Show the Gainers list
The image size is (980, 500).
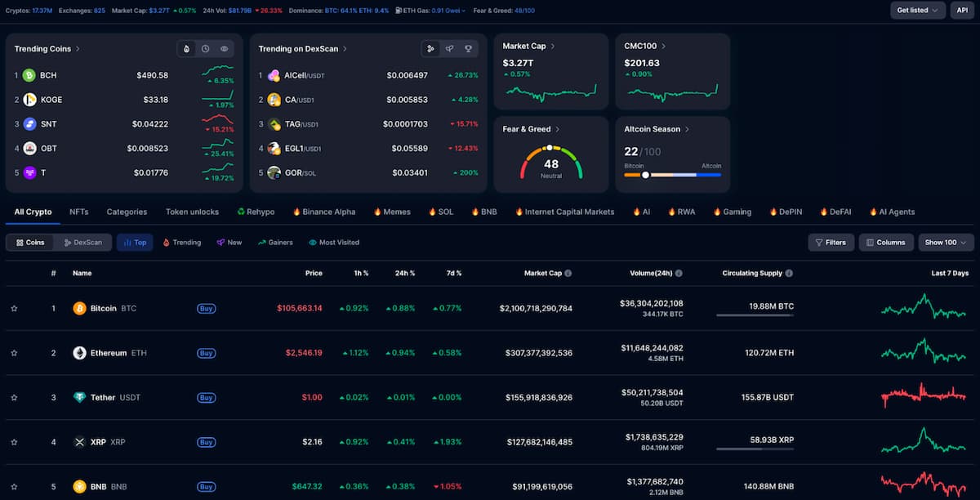coord(275,243)
